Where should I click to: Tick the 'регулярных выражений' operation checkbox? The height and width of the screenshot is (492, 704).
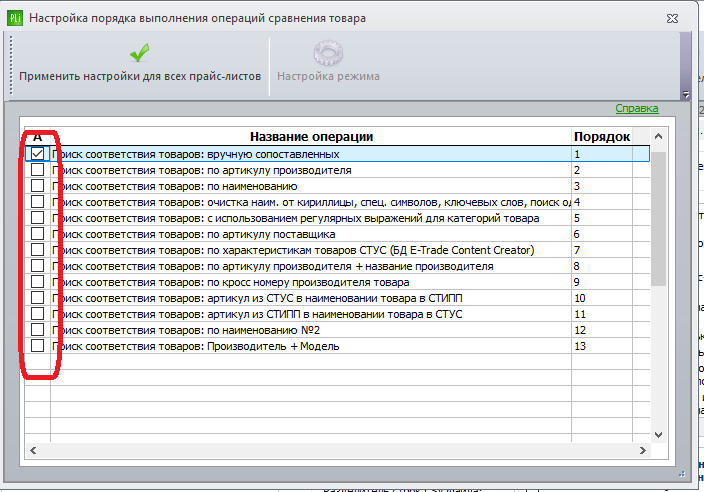click(37, 218)
